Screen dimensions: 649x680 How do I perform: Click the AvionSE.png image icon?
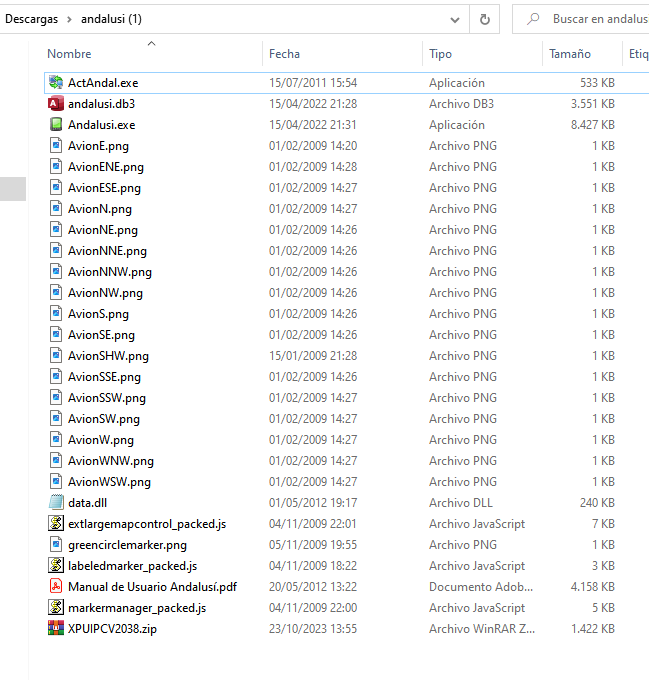tap(55, 334)
